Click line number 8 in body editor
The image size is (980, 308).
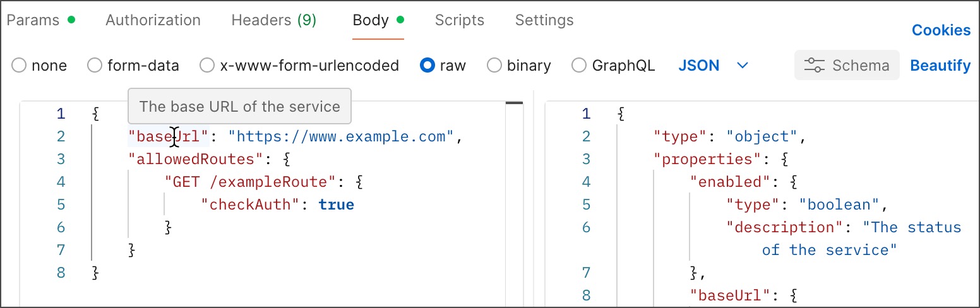coord(61,273)
